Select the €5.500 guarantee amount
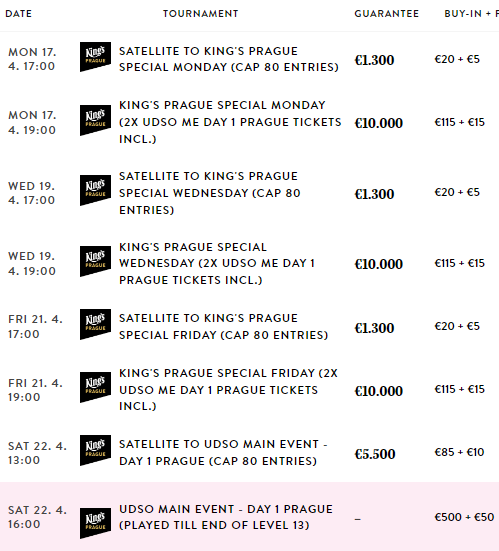Image resolution: width=499 pixels, height=551 pixels. pyautogui.click(x=375, y=454)
